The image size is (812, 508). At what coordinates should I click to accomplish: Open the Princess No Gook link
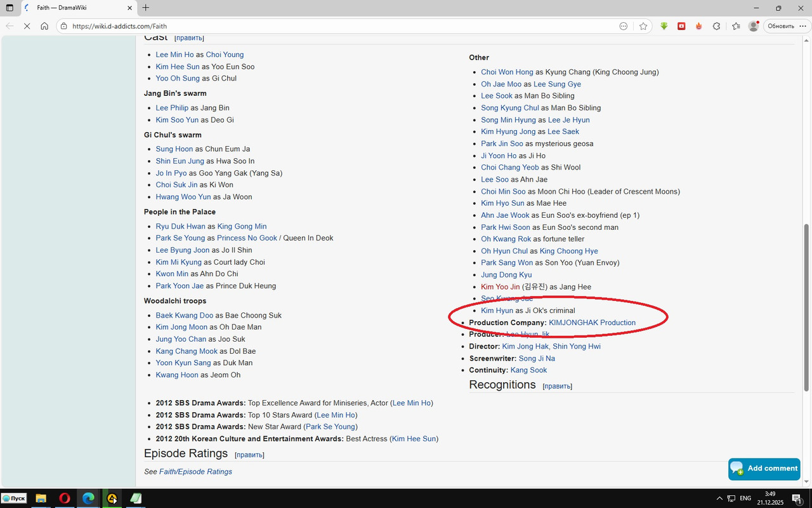[247, 238]
